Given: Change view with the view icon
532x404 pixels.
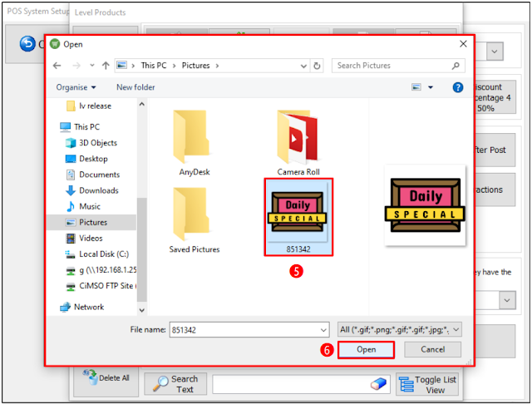Looking at the screenshot, I should 416,87.
